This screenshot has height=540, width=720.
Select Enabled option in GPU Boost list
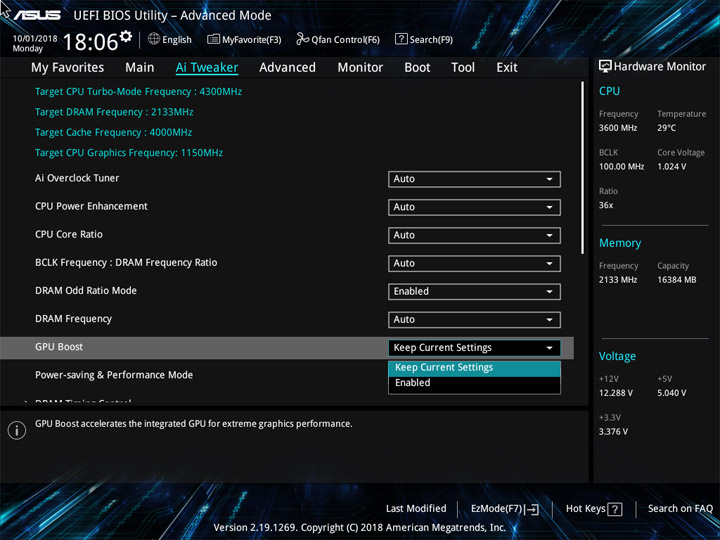point(474,383)
